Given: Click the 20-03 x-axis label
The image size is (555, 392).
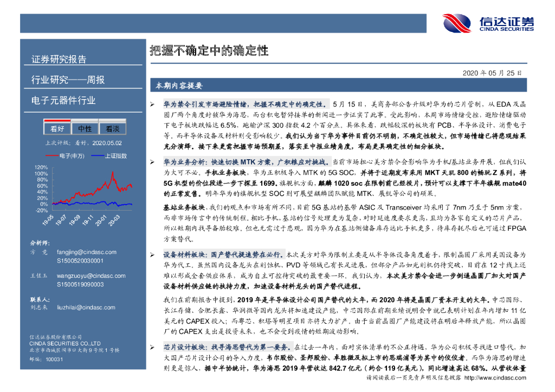Looking at the screenshot, I should pos(114,220).
